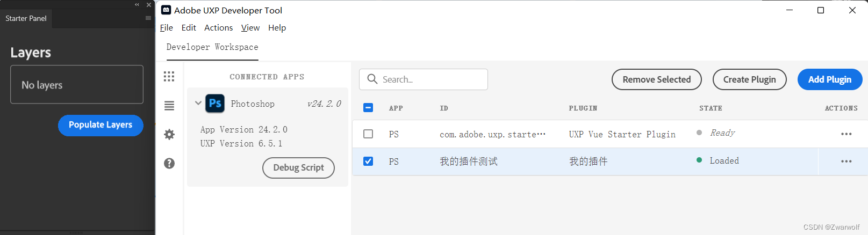Click the Debug Script button
868x235 pixels.
(298, 167)
